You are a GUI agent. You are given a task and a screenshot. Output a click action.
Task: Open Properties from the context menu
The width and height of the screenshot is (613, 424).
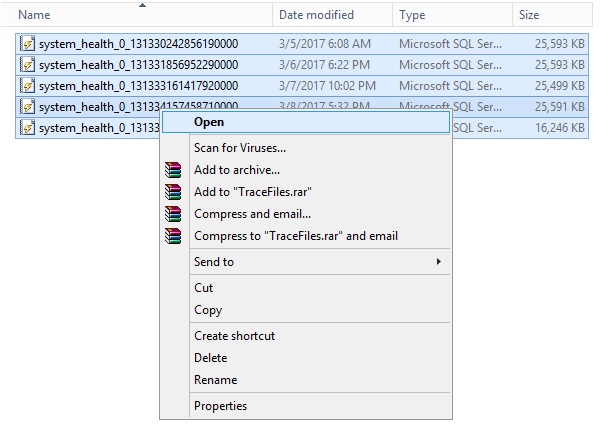pos(220,406)
